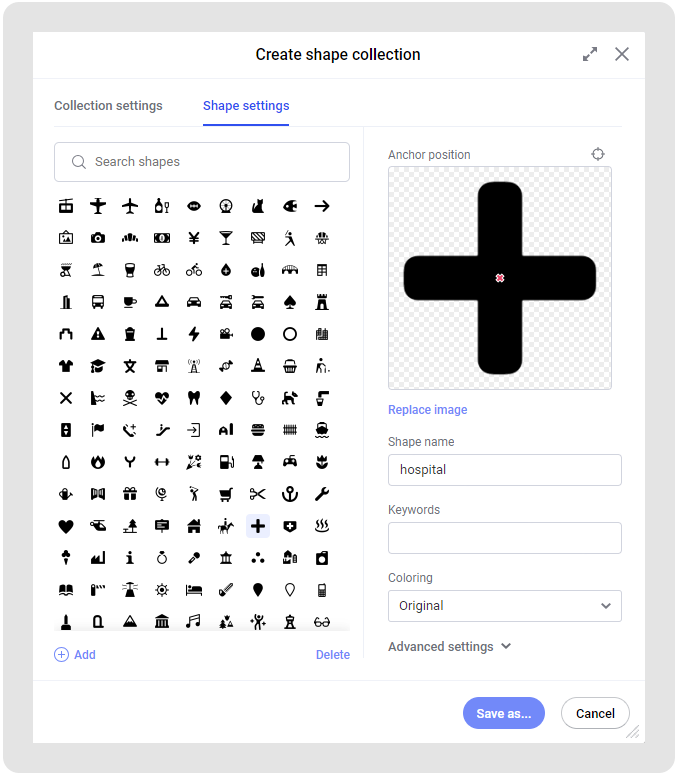Switch to Collection settings tab
Image resolution: width=677 pixels, height=777 pixels.
tap(108, 106)
